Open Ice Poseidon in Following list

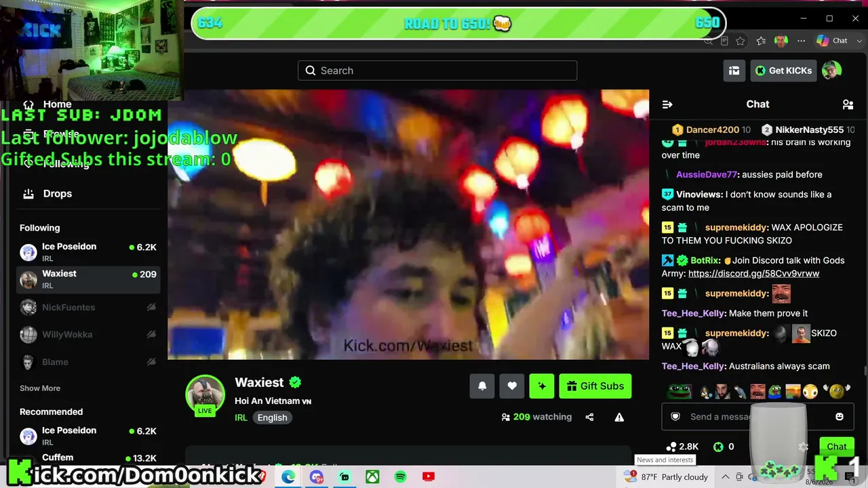(88, 252)
